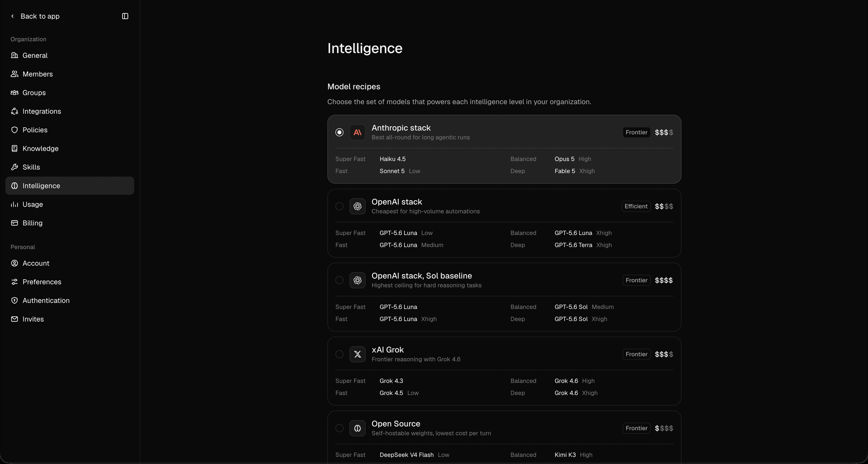Click the OpenAI stack logo icon
This screenshot has height=464, width=868.
pos(357,206)
